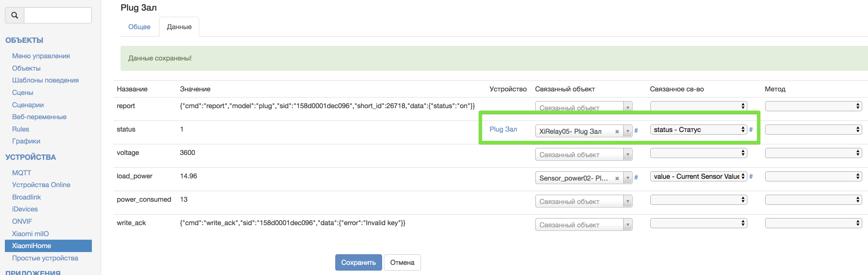This screenshot has height=275, width=868.
Task: Open the status - Статус property dropdown
Action: [x=698, y=130]
